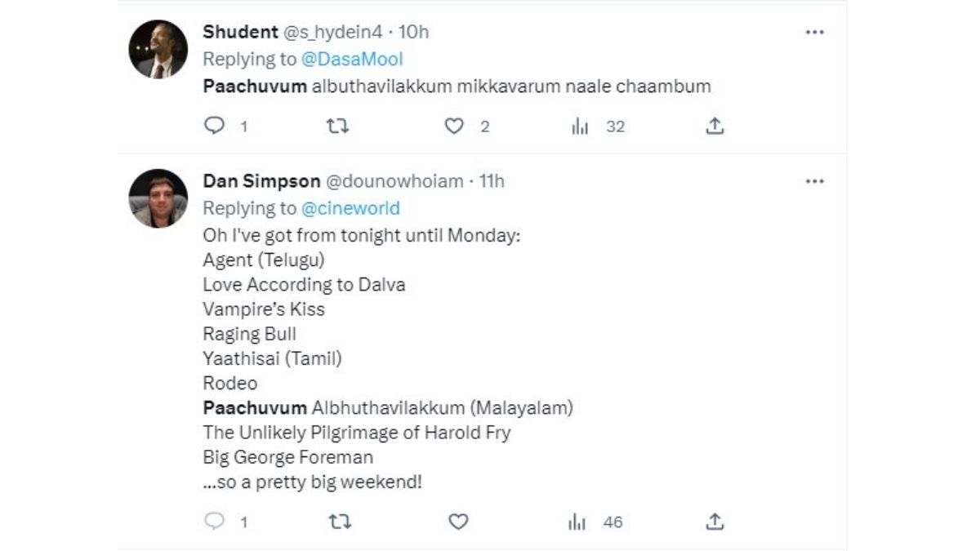Screen dimensions: 980x551
Task: Share Shudent's tweet via the share icon
Action: click(x=715, y=126)
